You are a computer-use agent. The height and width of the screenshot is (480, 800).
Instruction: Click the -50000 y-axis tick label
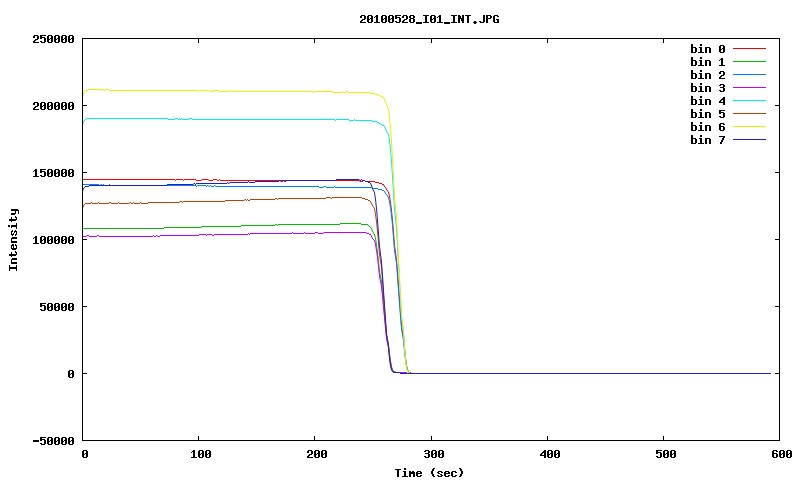pos(53,441)
